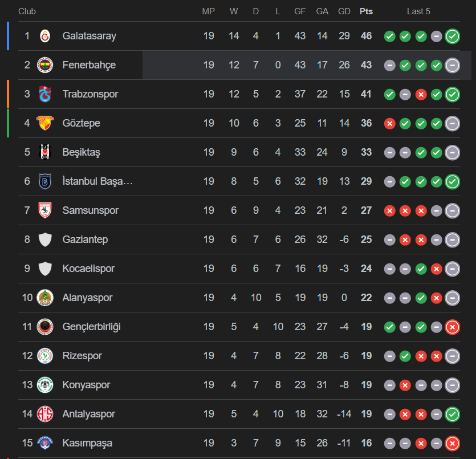The width and height of the screenshot is (476, 459).
Task: Click the Last 5 column header
Action: tap(418, 11)
